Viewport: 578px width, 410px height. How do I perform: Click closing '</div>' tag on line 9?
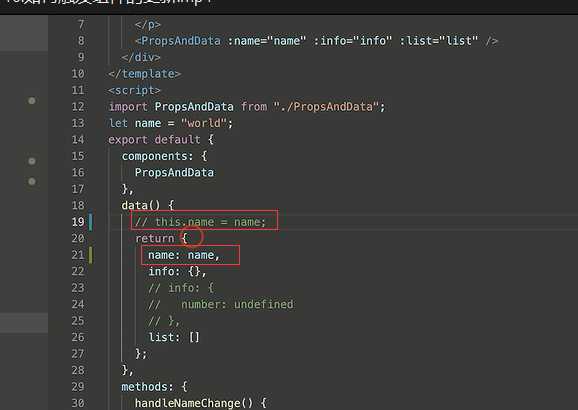click(x=141, y=57)
